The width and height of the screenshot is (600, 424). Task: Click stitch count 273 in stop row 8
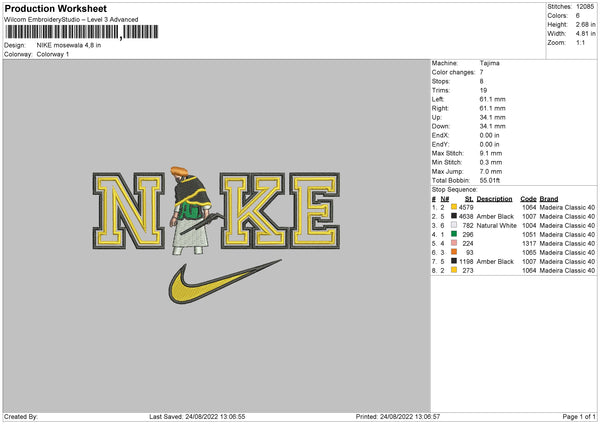pos(468,270)
